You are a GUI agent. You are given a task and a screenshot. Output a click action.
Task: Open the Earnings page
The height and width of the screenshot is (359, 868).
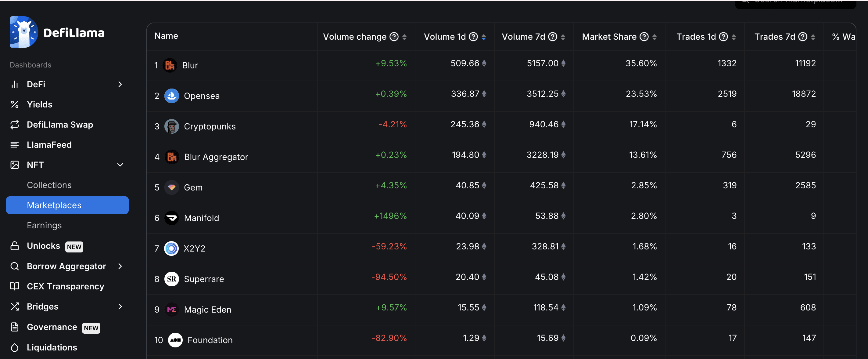[44, 225]
